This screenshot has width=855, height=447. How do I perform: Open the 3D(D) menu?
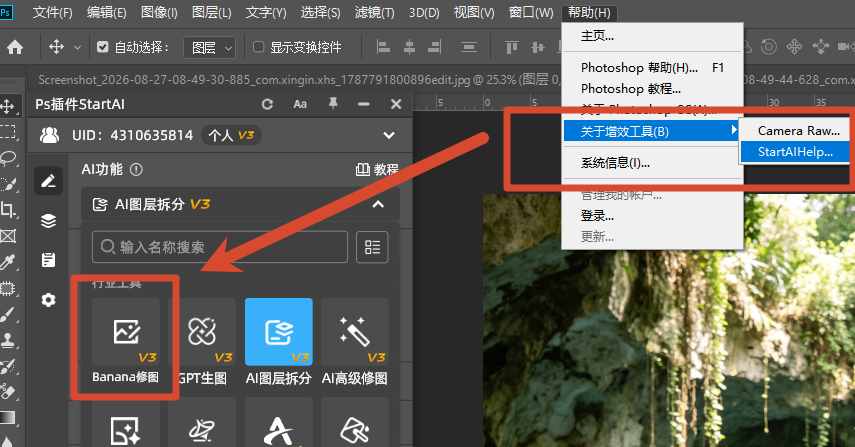click(x=424, y=12)
